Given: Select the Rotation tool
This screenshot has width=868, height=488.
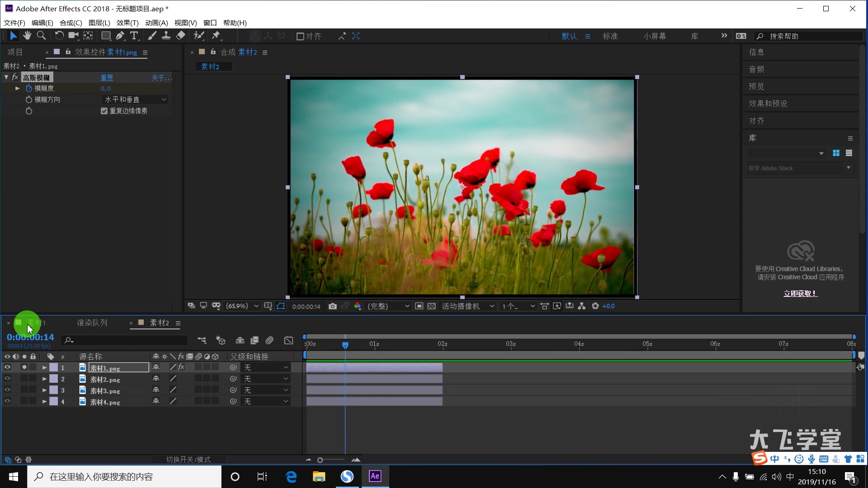Looking at the screenshot, I should pyautogui.click(x=59, y=36).
